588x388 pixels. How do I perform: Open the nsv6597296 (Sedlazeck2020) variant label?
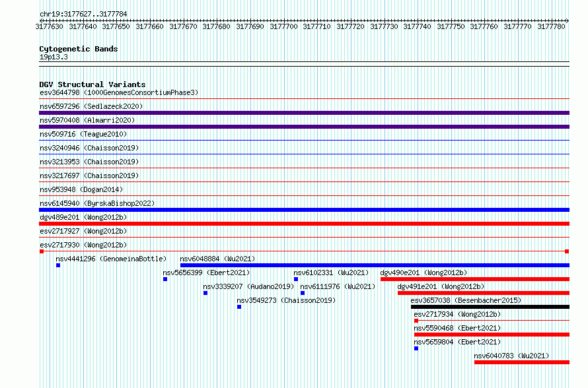91,106
